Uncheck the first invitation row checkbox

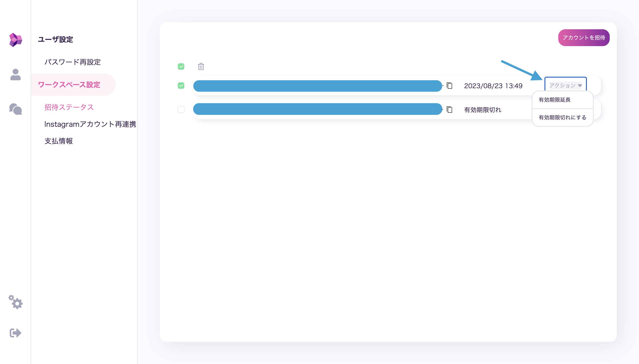pyautogui.click(x=181, y=86)
